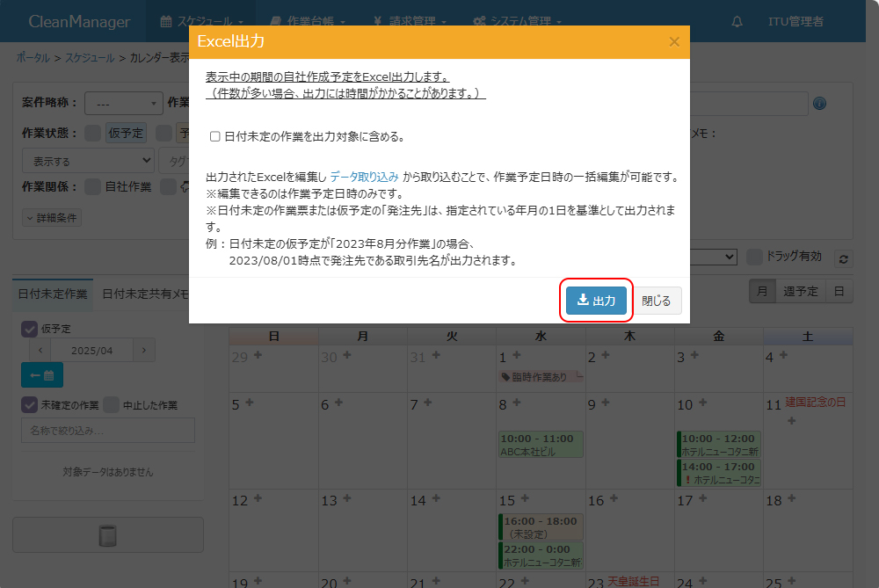
Task: Add a task on day 7 plus icon
Action: (428, 403)
